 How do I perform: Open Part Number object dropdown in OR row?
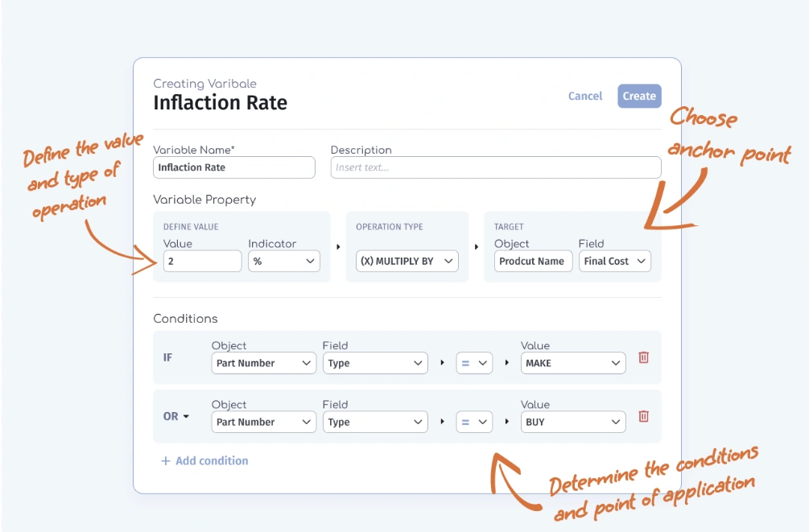[x=264, y=422]
